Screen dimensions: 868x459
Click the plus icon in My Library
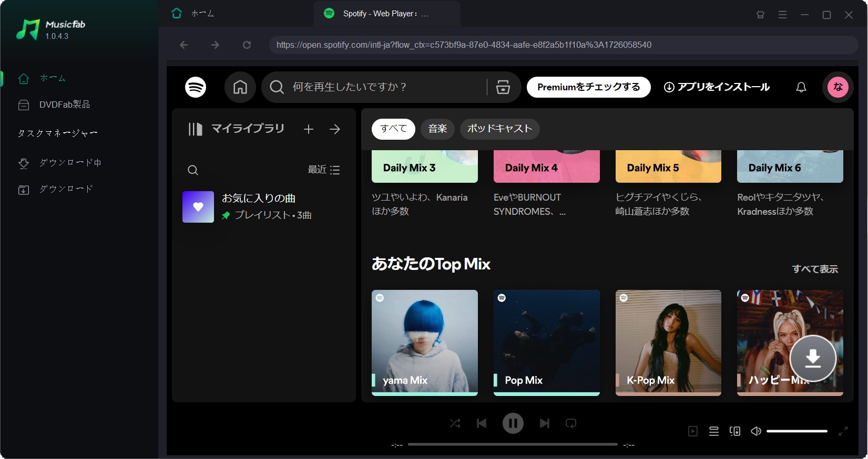pos(309,129)
